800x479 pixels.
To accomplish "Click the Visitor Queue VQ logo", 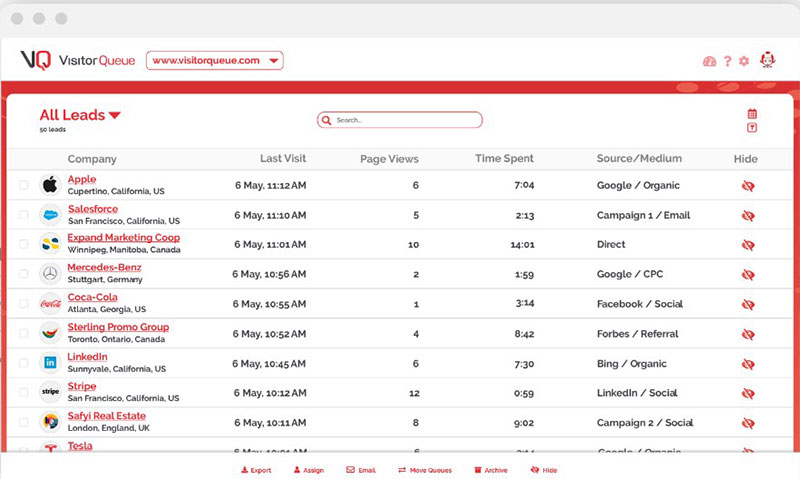I will tap(78, 60).
